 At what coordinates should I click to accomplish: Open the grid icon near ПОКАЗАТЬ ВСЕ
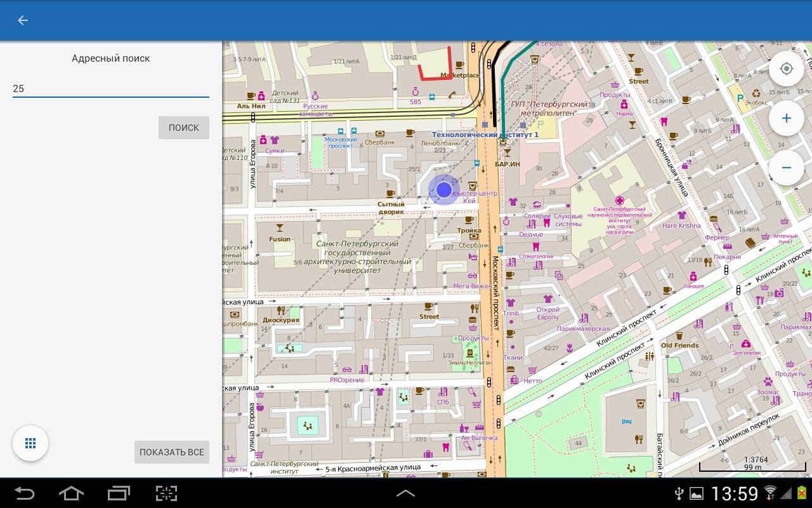click(x=30, y=443)
